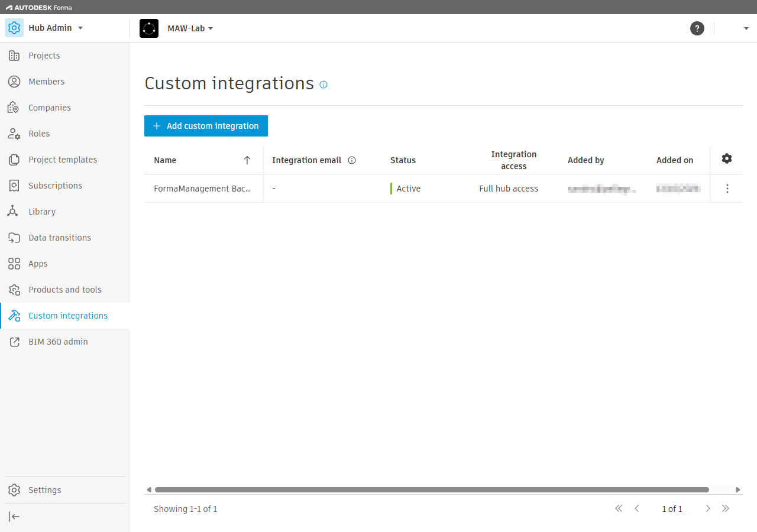Go to last page of results
Screen dimensions: 757x532
[726, 508]
